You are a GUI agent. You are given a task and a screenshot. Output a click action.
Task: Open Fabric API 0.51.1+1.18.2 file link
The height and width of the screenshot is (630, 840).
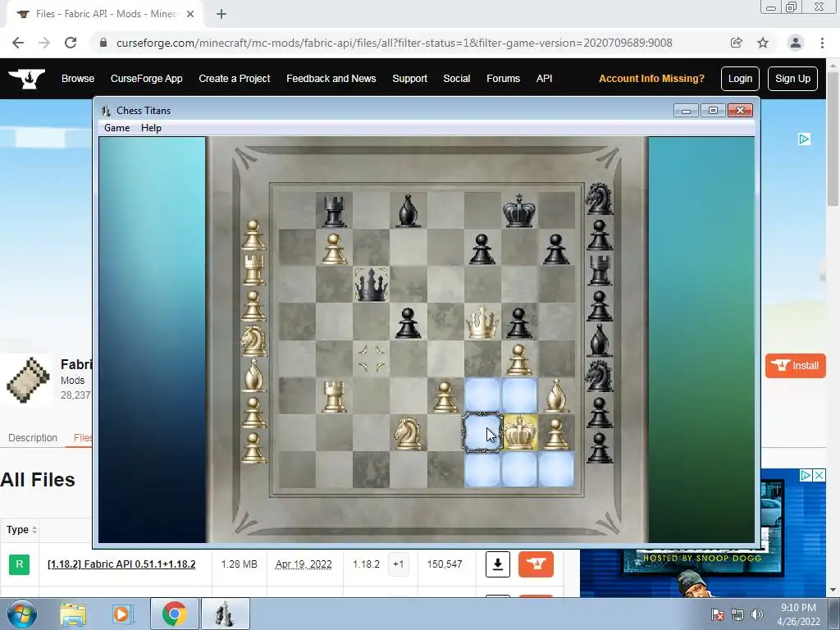121,564
